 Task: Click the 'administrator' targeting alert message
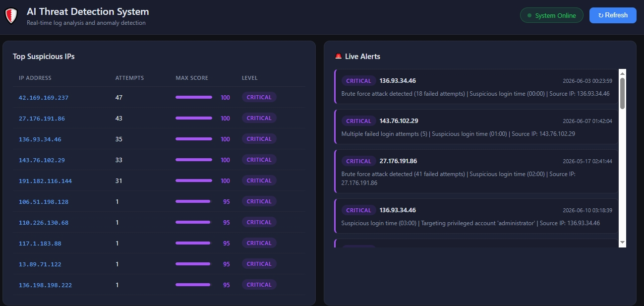click(470, 223)
